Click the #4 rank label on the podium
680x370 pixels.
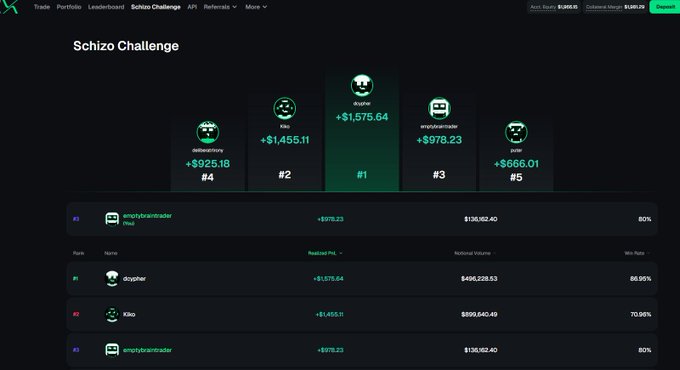tap(207, 177)
